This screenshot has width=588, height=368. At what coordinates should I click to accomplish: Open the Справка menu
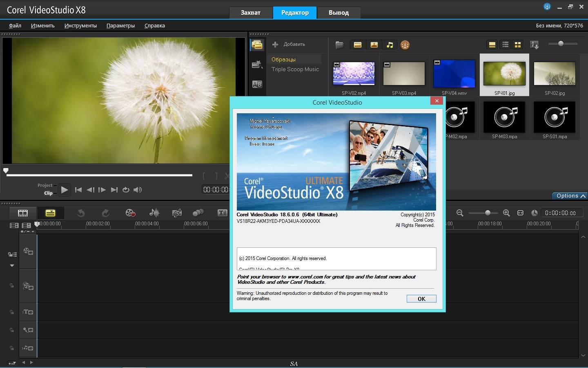click(x=155, y=25)
